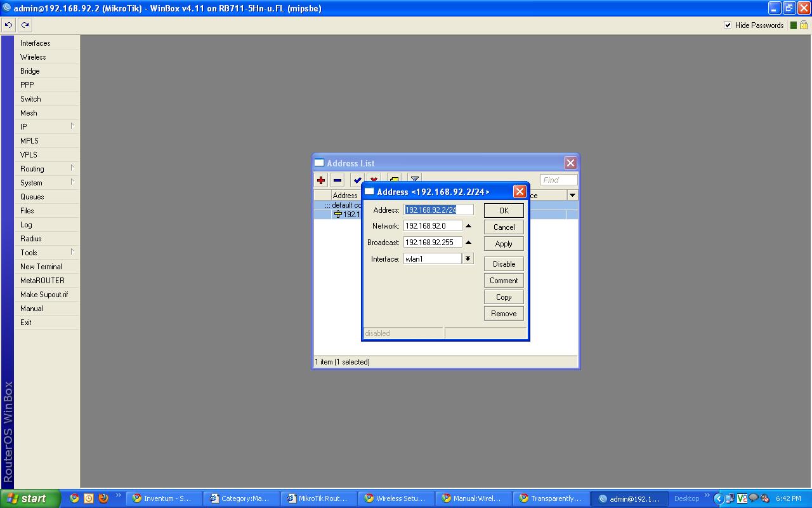
Task: Switch to the Inventum taskbar window
Action: [x=164, y=498]
